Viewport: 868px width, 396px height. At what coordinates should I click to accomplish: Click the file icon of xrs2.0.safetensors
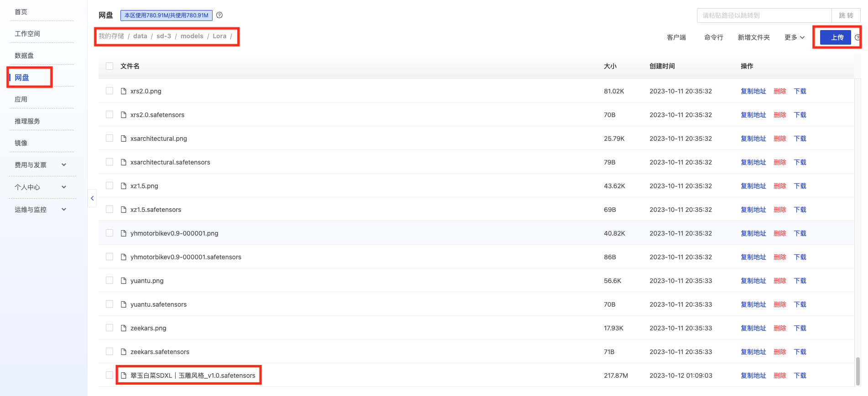pos(123,115)
